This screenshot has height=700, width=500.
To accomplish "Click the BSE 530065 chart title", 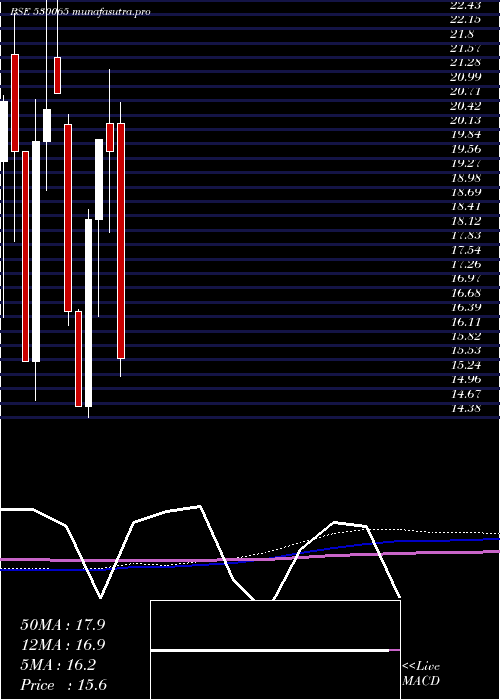I will pos(80,12).
